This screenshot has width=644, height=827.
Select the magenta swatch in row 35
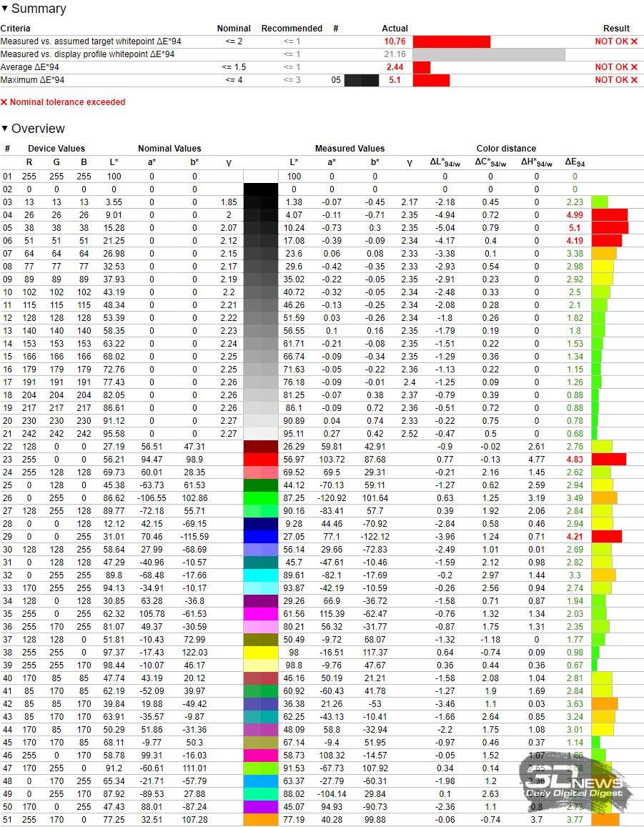[260, 613]
